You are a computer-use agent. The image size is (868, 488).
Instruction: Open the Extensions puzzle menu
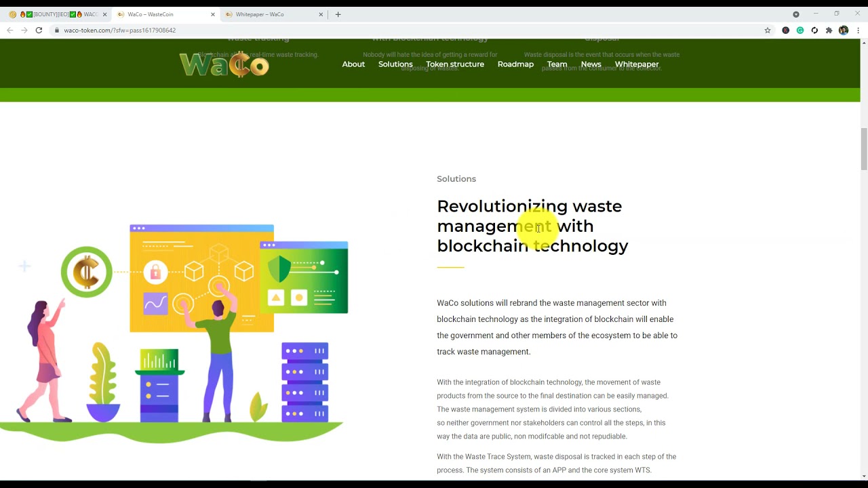tap(829, 30)
